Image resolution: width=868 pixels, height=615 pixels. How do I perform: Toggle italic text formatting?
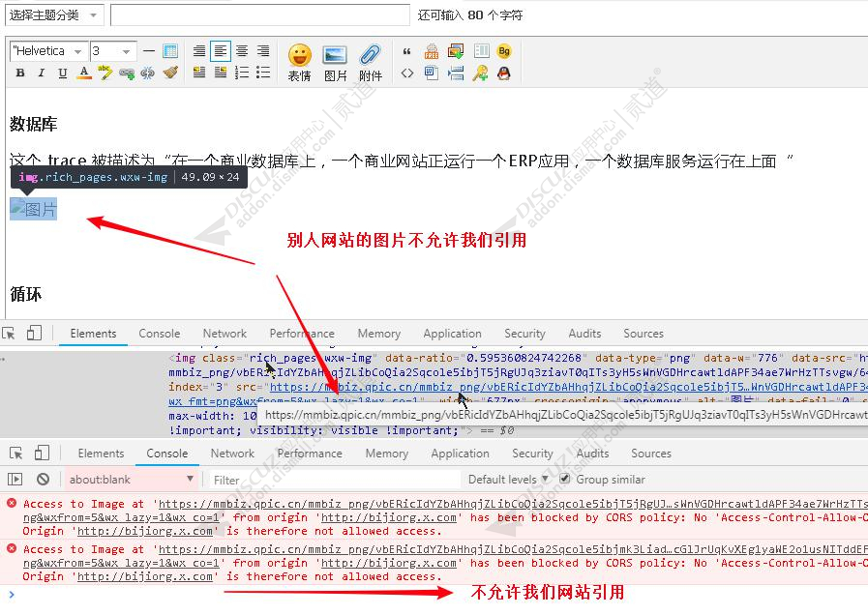(x=42, y=73)
